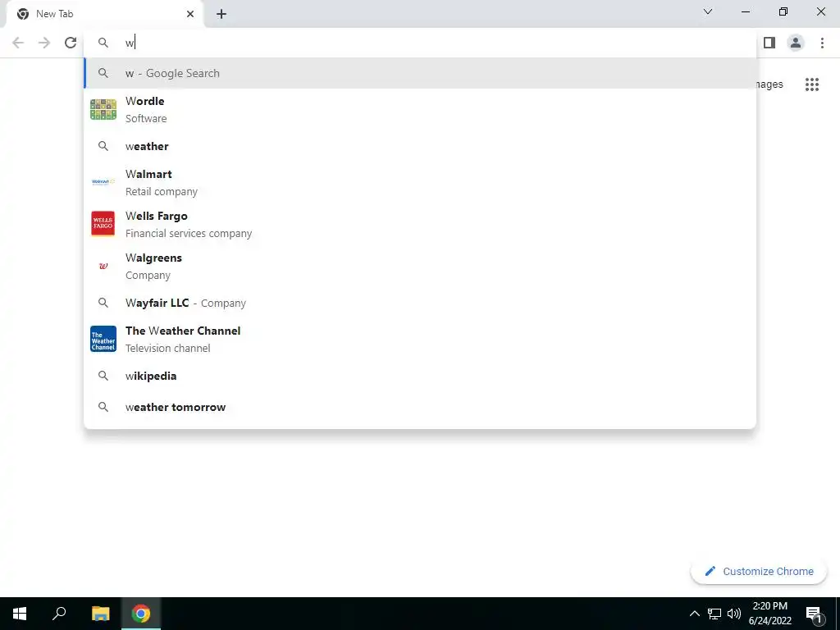Screen dimensions: 840x630
Task: Click the Chrome taskbar icon
Action: coord(141,614)
